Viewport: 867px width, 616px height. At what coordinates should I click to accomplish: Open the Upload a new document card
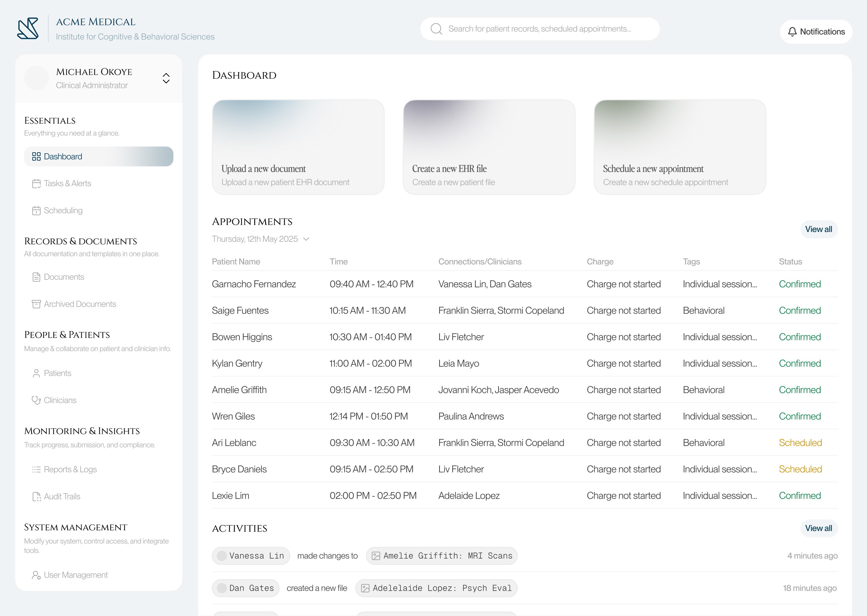coord(298,147)
